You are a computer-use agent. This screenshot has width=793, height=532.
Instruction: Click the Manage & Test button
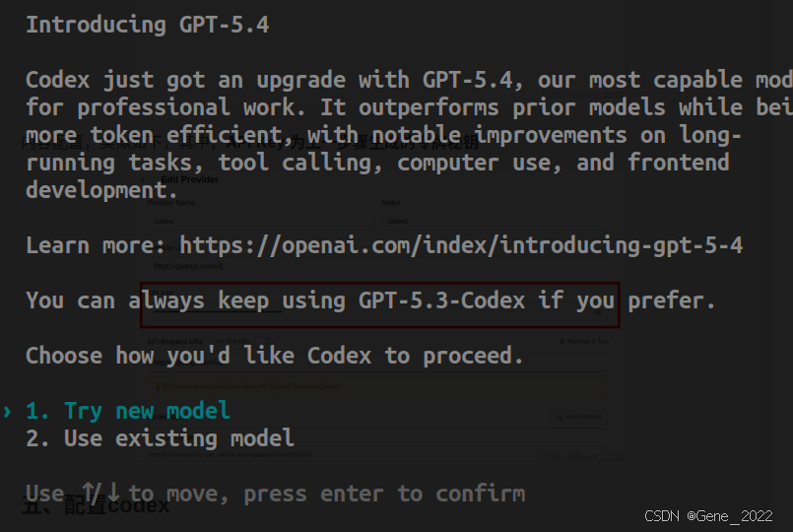pyautogui.click(x=583, y=341)
